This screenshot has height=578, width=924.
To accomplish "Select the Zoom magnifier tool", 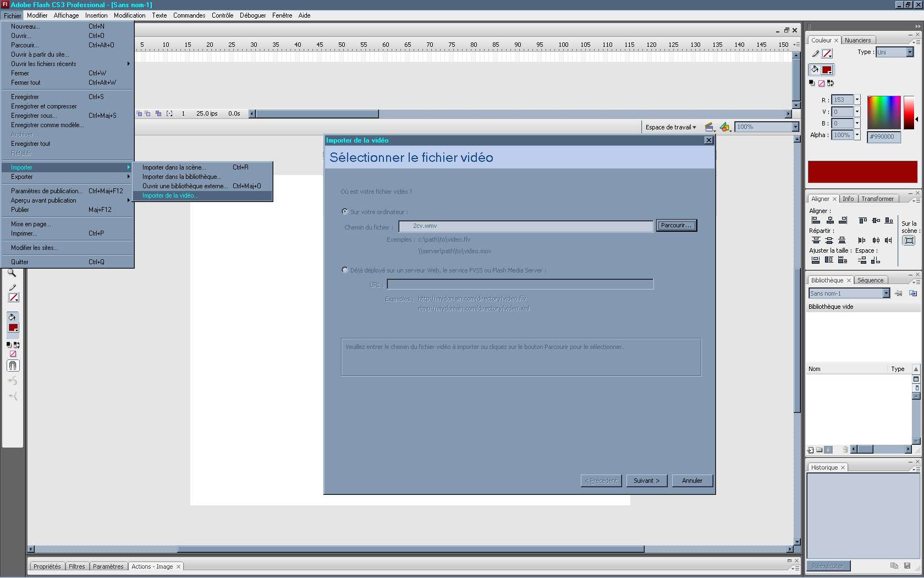I will pos(12,273).
